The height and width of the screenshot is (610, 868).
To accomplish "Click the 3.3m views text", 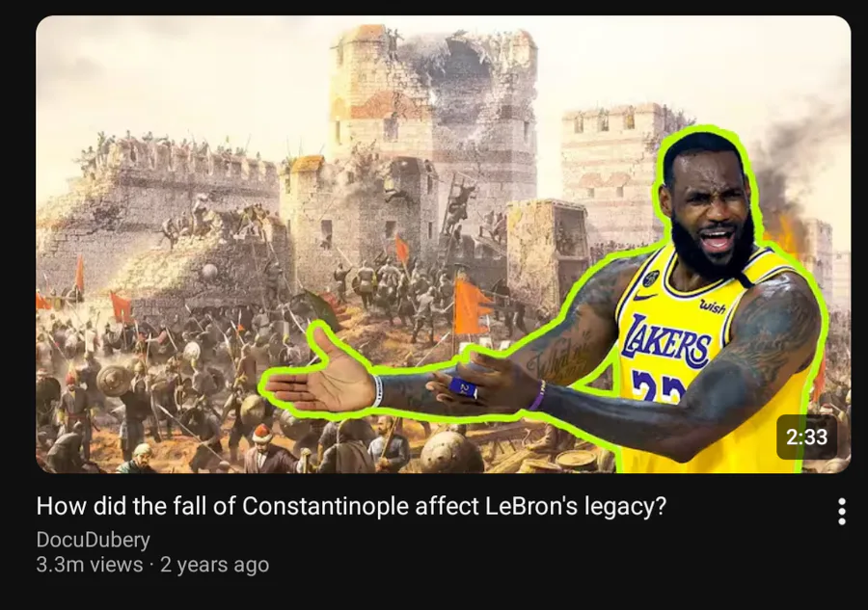I will point(89,565).
